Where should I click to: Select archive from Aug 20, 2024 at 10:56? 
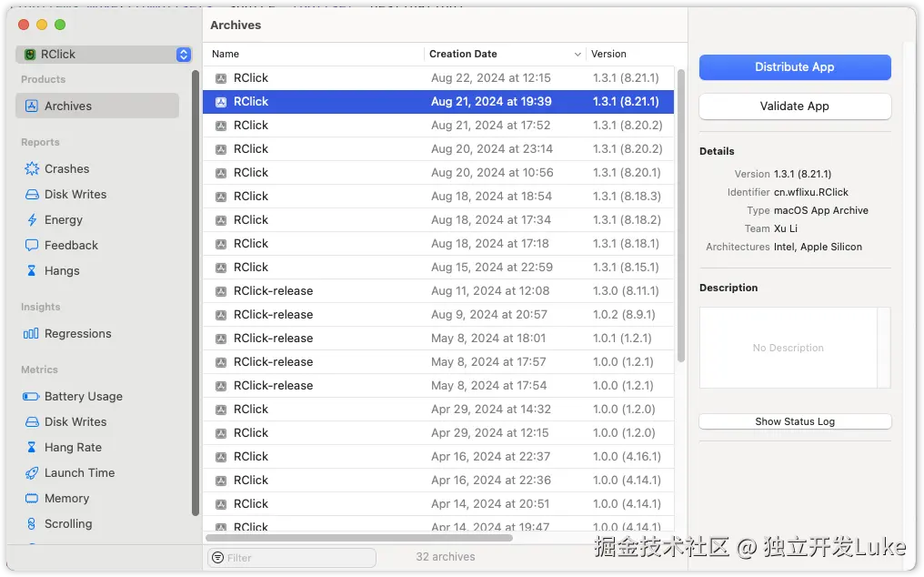(x=437, y=172)
